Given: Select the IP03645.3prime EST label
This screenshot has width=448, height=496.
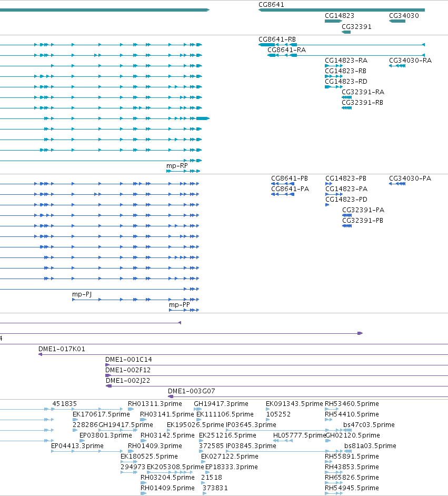Looking at the screenshot, I should click(251, 425).
